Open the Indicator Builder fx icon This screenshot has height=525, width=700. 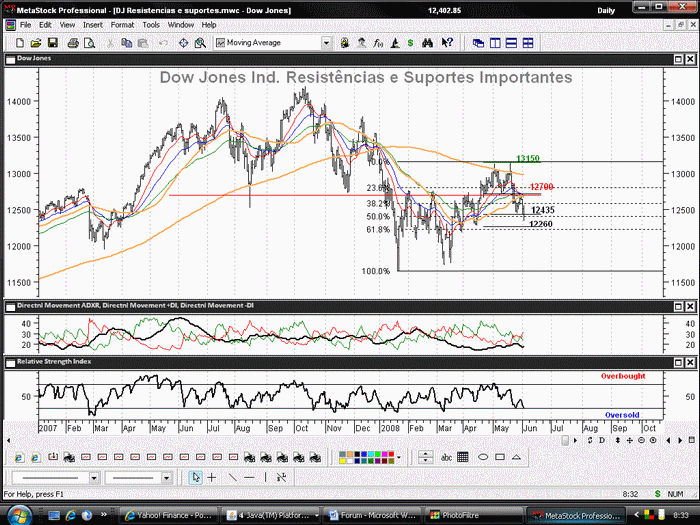(x=378, y=43)
